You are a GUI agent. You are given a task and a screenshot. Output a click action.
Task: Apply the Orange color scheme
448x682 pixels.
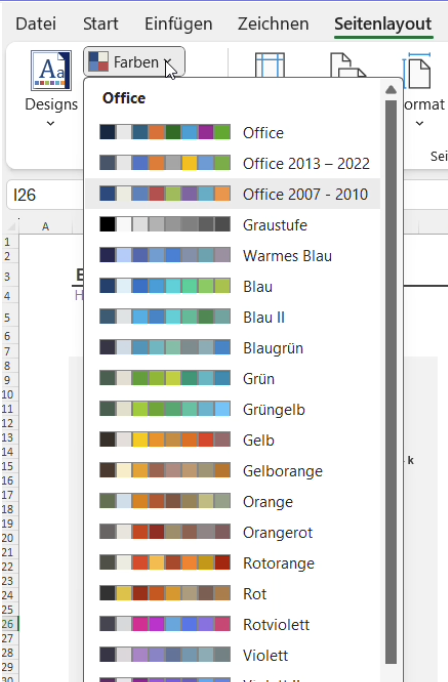pos(233,502)
